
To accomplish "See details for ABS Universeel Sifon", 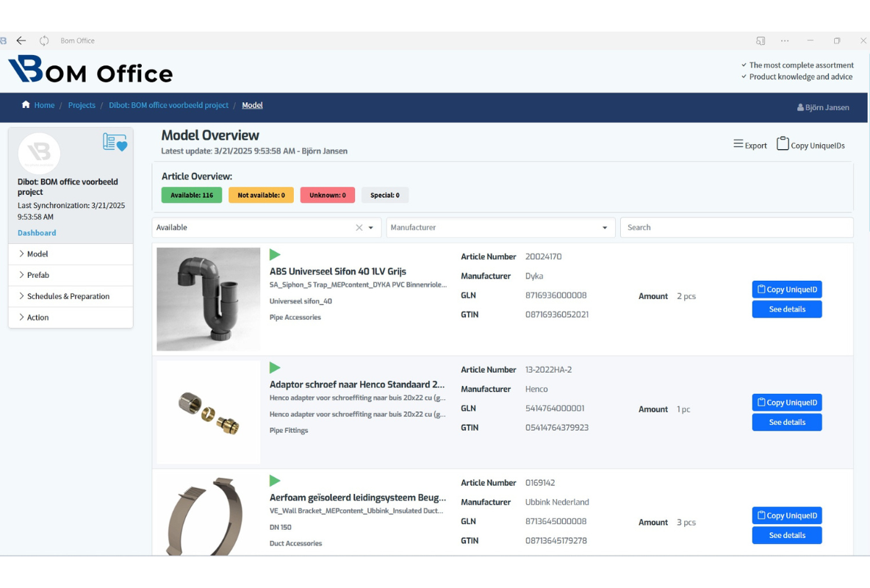I will (x=787, y=309).
